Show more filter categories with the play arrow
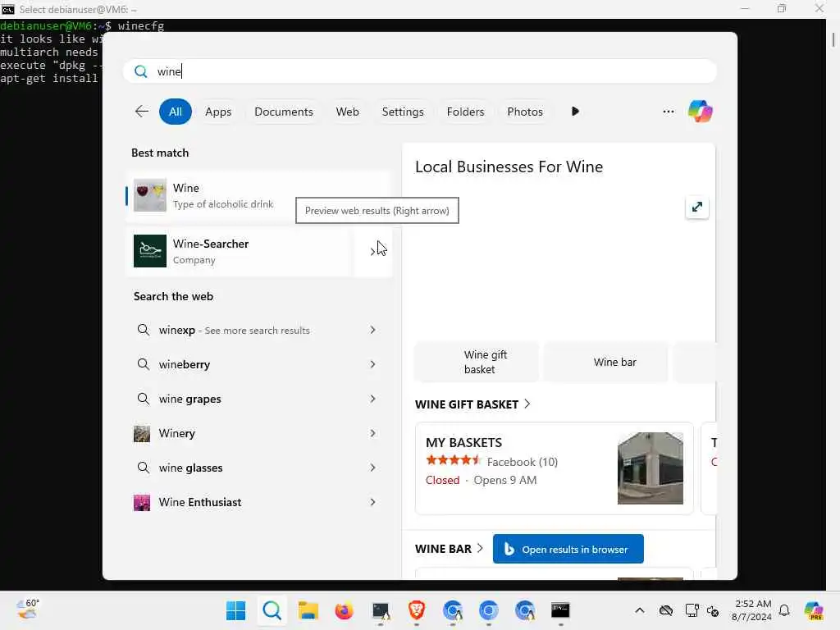 (575, 112)
